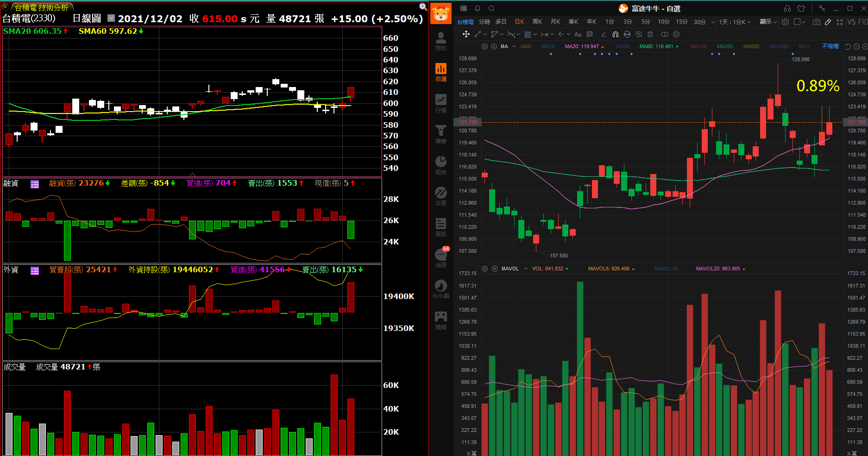Click the linked circles icon in drawing toolbar
868x456 pixels.
[665, 34]
